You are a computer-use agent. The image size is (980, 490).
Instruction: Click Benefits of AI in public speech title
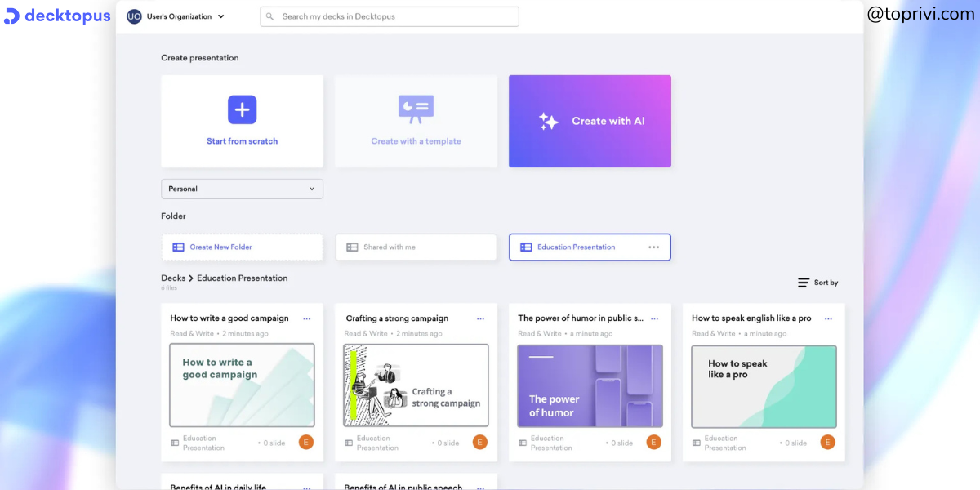(403, 487)
